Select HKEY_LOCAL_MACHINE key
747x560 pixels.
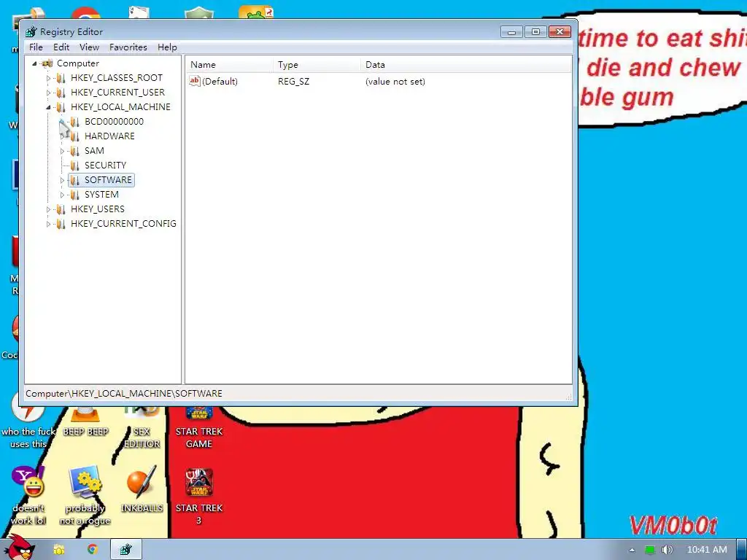coord(120,106)
